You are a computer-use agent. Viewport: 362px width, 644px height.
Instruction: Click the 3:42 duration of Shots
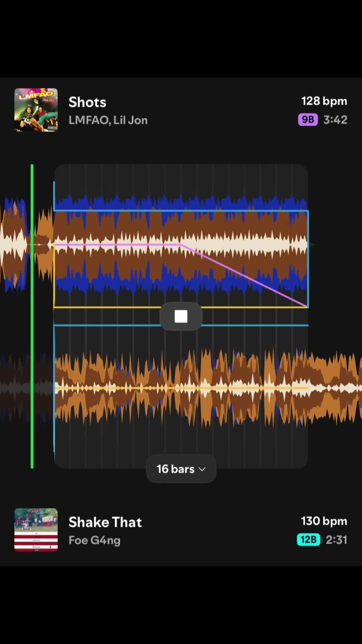[335, 120]
